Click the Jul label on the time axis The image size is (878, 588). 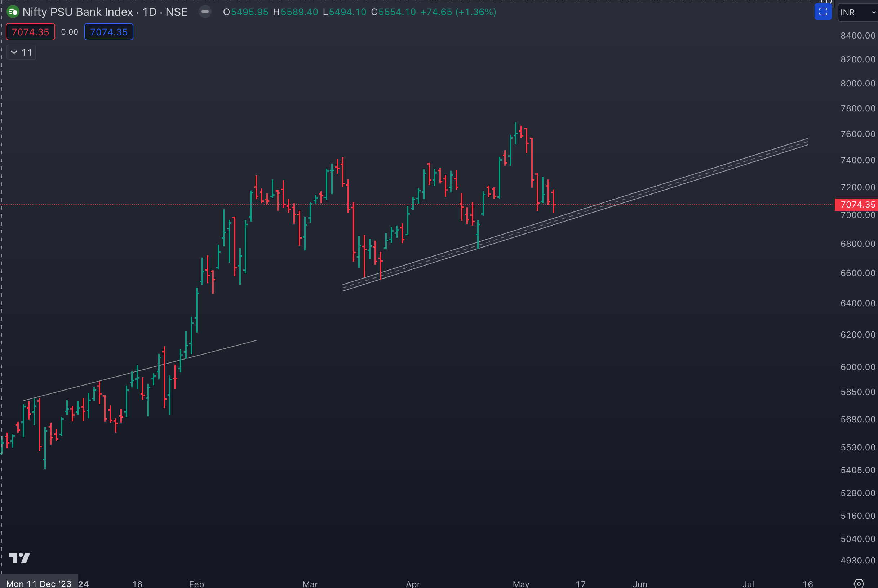(x=748, y=584)
